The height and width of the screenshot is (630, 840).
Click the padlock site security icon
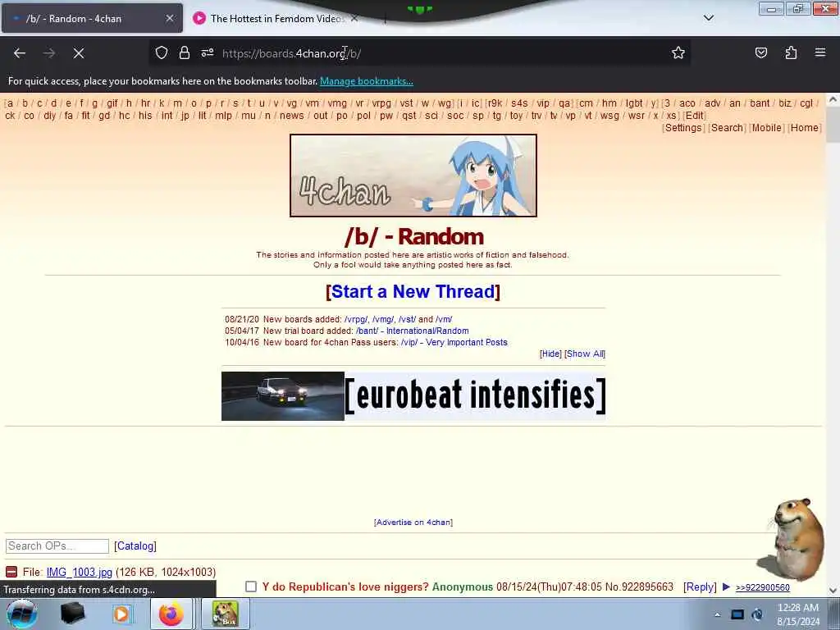point(185,52)
